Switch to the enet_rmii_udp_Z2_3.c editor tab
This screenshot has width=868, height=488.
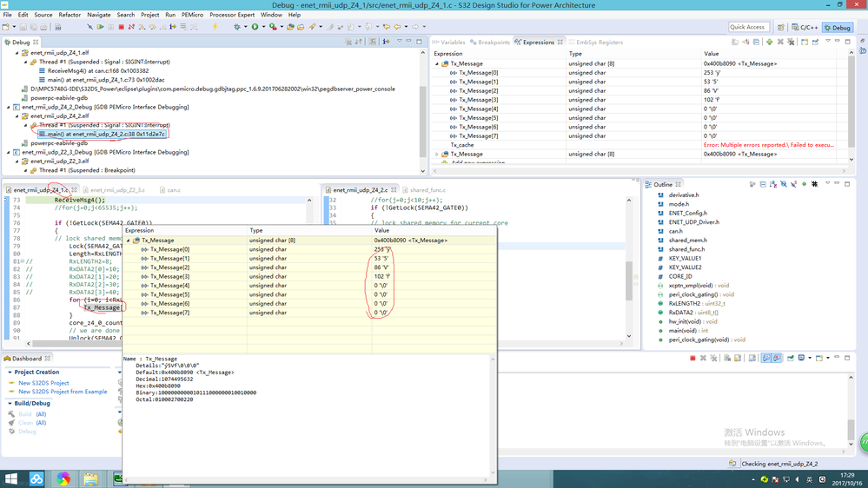coord(114,190)
